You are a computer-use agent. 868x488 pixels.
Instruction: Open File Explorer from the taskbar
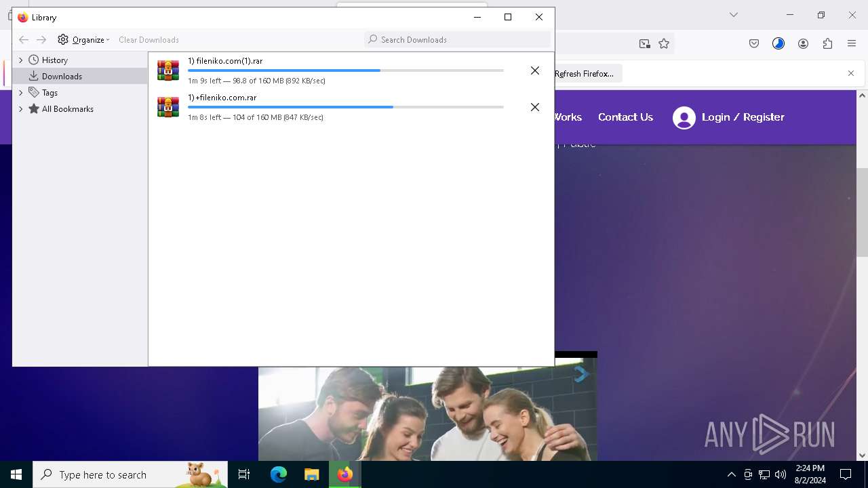(x=311, y=474)
